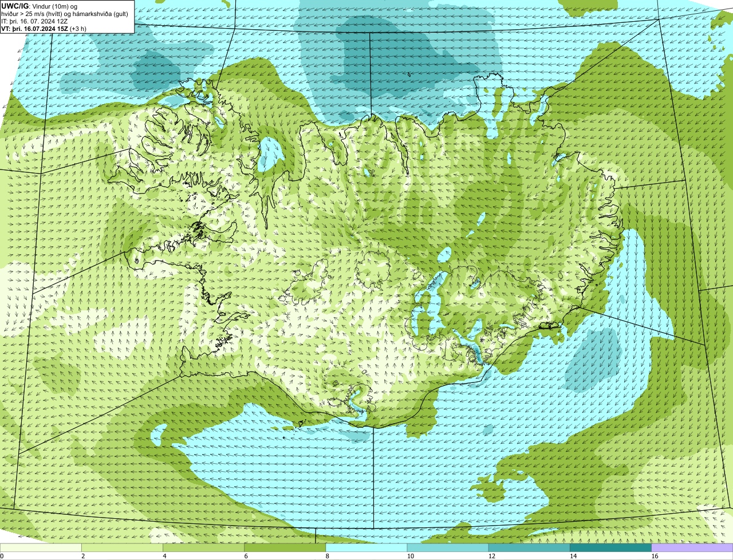Click the 4–6 m/s green legend segment
Image resolution: width=733 pixels, height=560 pixels.
[204, 548]
